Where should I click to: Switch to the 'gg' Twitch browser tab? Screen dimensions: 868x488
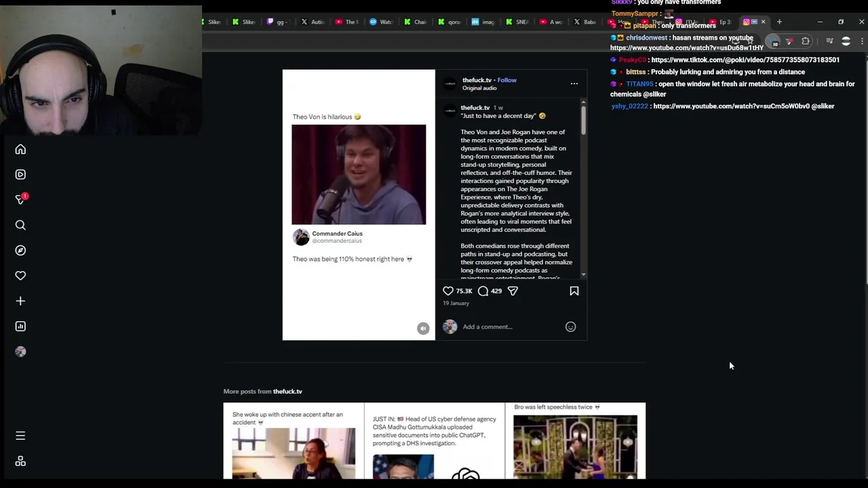tap(277, 22)
